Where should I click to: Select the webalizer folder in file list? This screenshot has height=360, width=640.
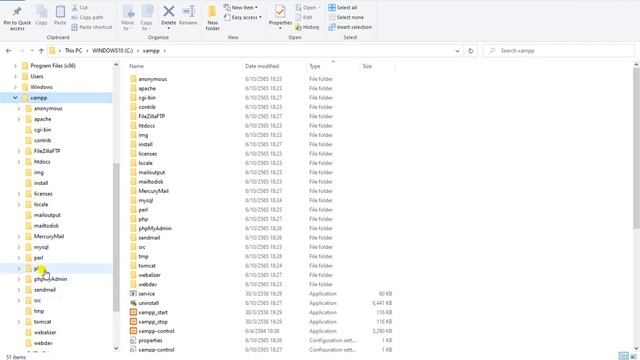(149, 275)
